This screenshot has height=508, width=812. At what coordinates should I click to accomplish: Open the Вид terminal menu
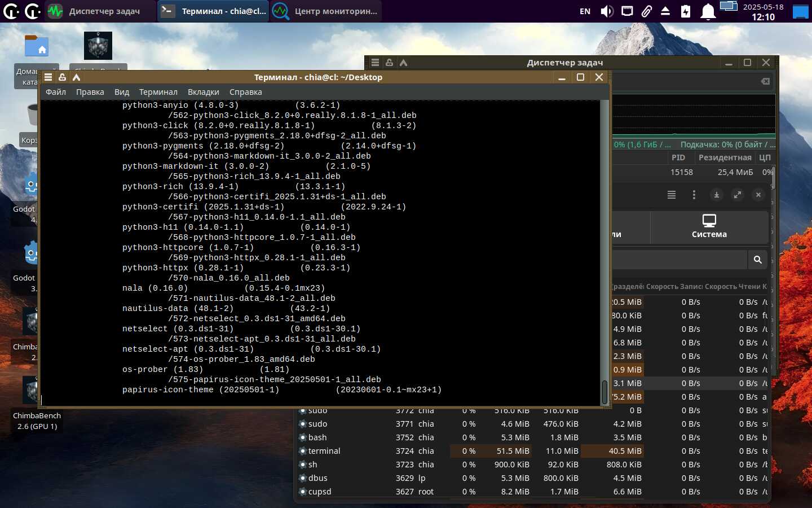pyautogui.click(x=122, y=92)
